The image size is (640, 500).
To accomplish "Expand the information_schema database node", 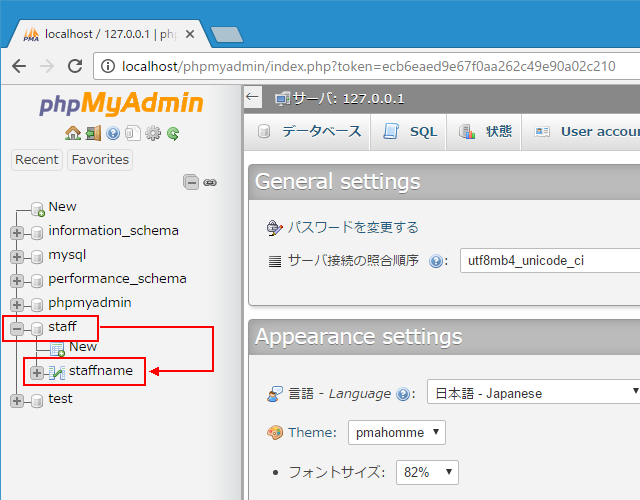I will (x=17, y=233).
